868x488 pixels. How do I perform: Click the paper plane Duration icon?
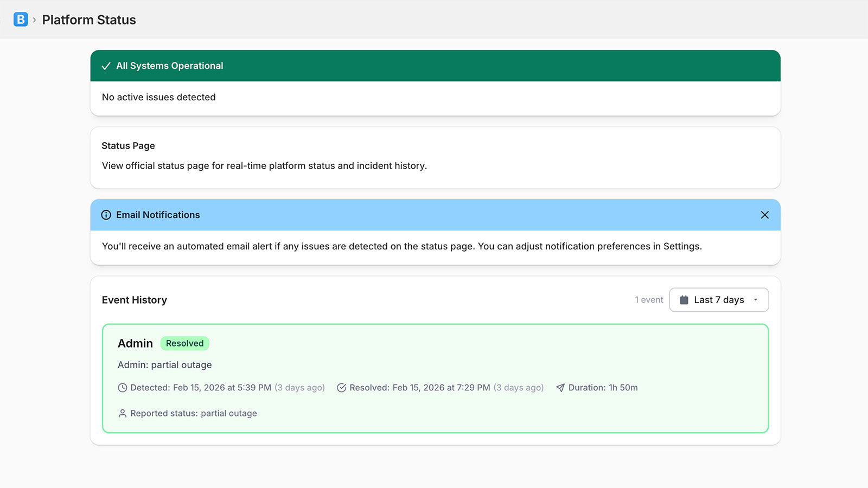pos(560,388)
